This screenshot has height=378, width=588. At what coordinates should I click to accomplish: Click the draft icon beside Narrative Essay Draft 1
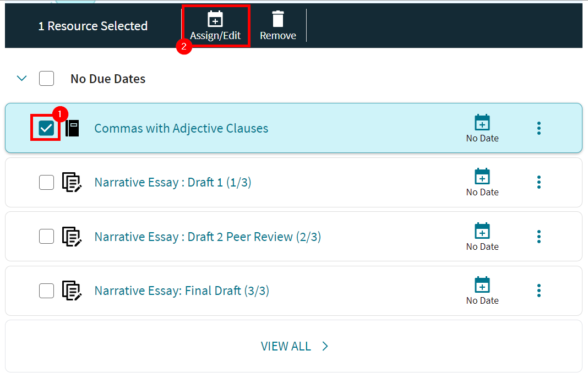tap(72, 182)
